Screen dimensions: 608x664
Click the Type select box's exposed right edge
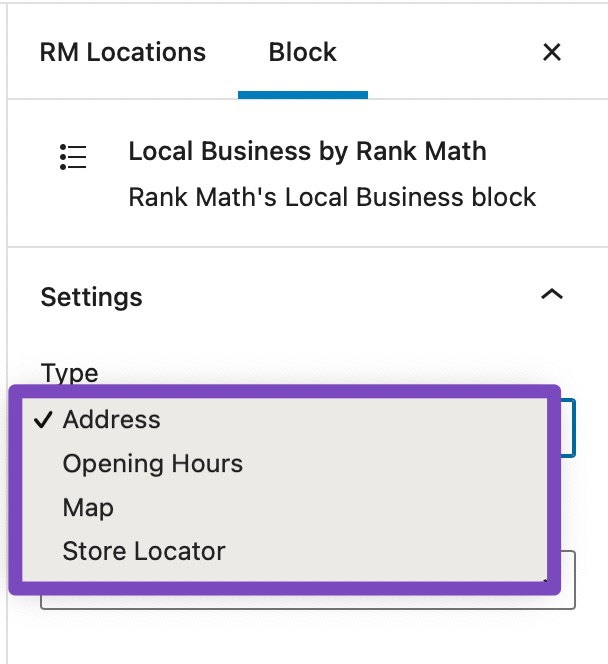[x=568, y=428]
